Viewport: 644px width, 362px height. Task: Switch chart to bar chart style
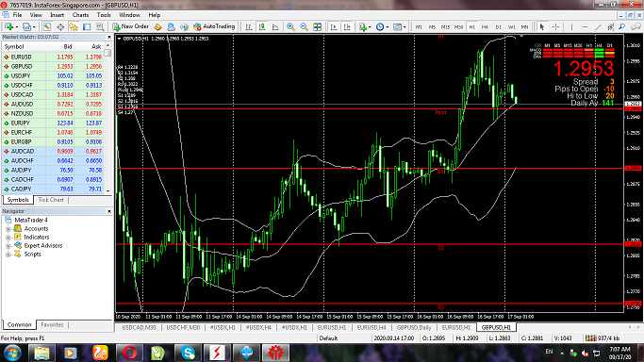click(x=249, y=26)
